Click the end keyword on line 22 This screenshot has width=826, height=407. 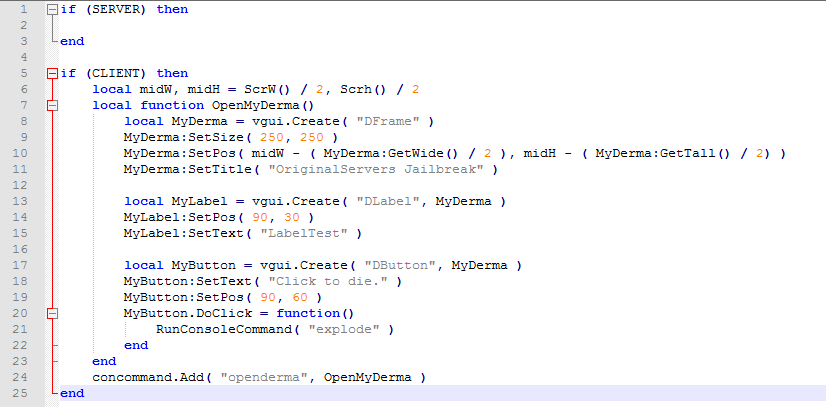(x=136, y=345)
